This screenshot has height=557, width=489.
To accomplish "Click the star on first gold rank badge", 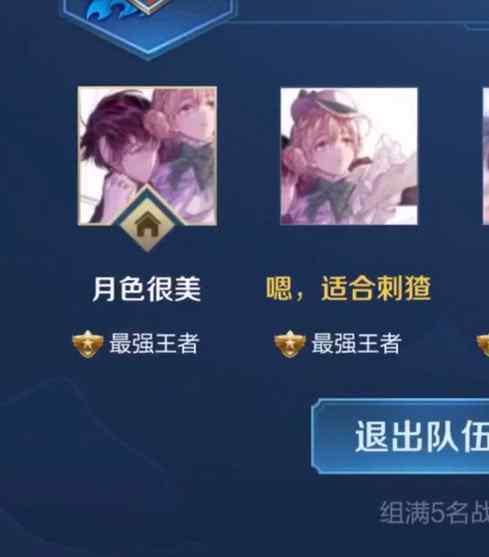I will pos(88,344).
